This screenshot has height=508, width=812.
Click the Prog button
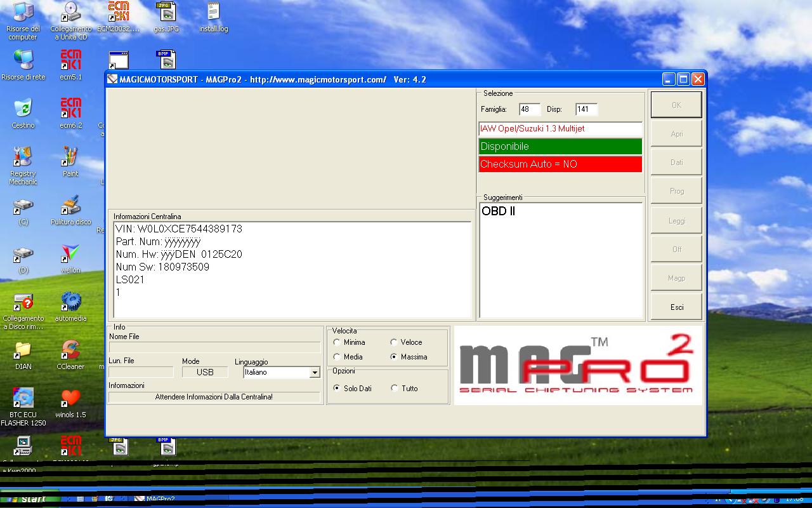[x=677, y=191]
